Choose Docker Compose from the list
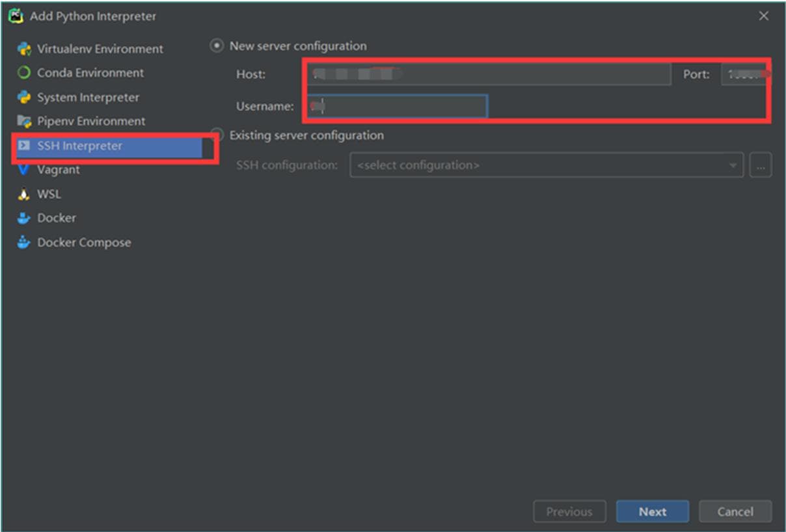Image resolution: width=786 pixels, height=532 pixels. [x=84, y=243]
